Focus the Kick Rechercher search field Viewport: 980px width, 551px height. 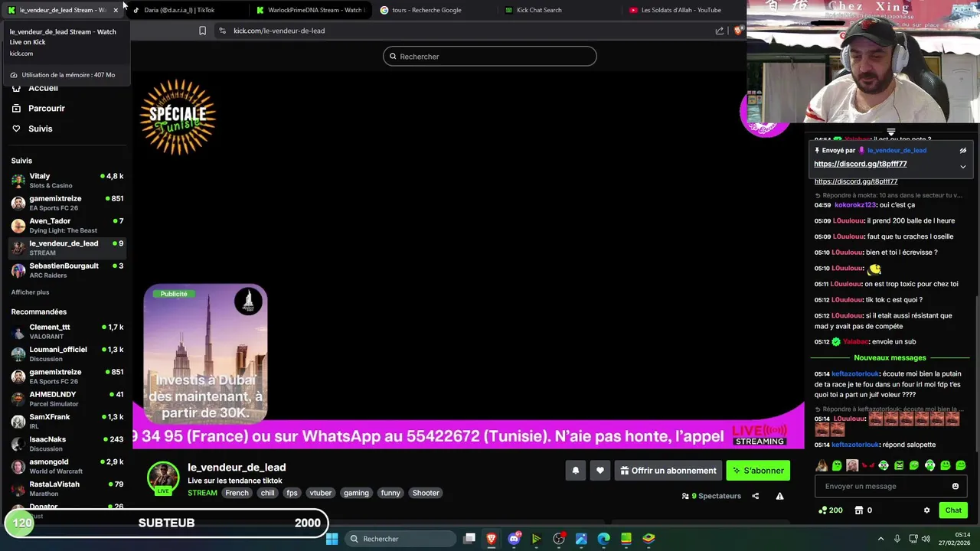pos(490,57)
